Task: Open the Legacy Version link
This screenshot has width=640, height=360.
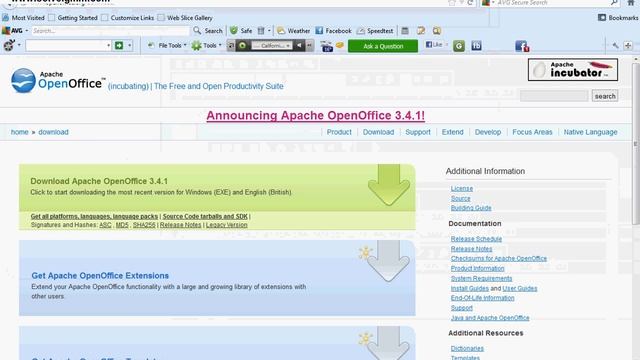Action: (227, 225)
